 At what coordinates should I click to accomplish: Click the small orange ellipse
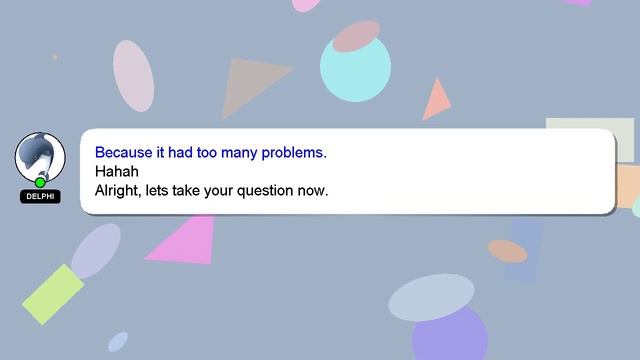point(507,251)
